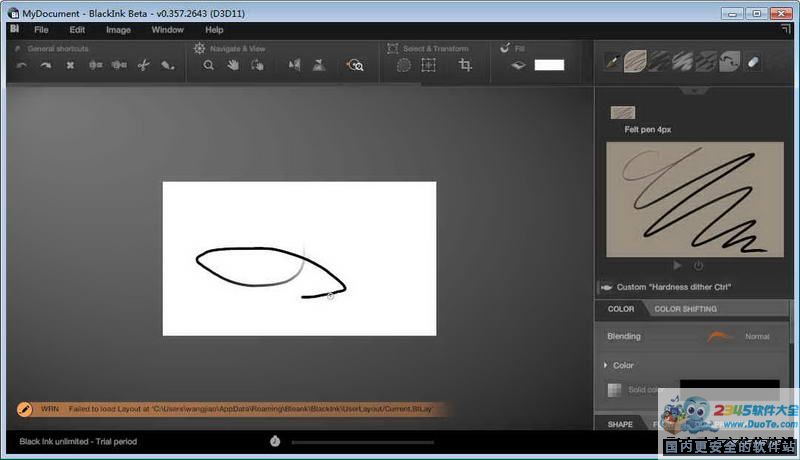The width and height of the screenshot is (800, 460).
Task: Expand the Color section triangle
Action: 606,366
